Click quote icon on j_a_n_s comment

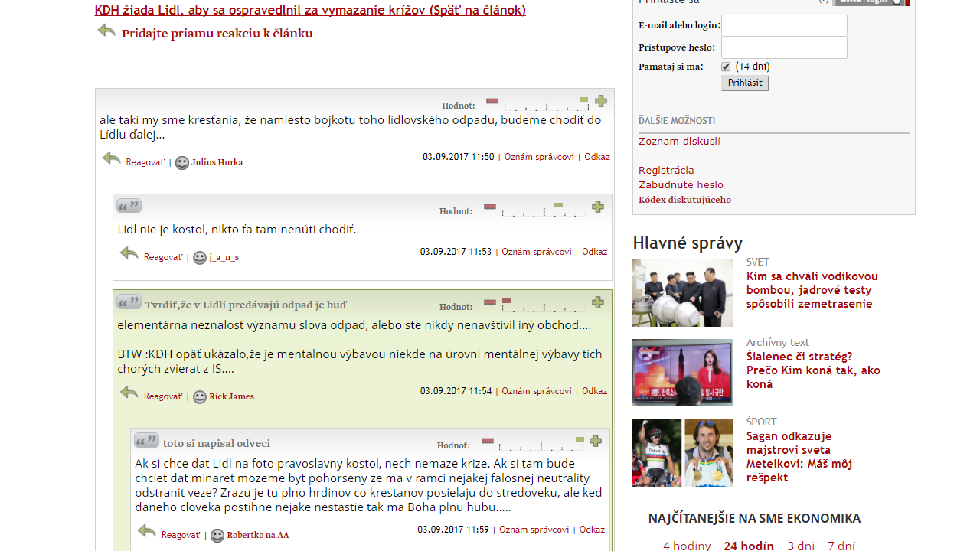(129, 206)
